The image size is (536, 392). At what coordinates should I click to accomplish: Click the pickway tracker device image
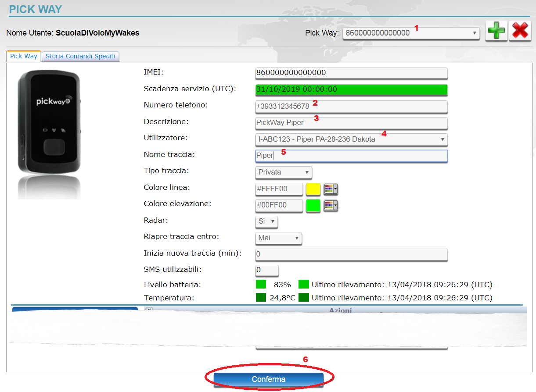coord(49,133)
